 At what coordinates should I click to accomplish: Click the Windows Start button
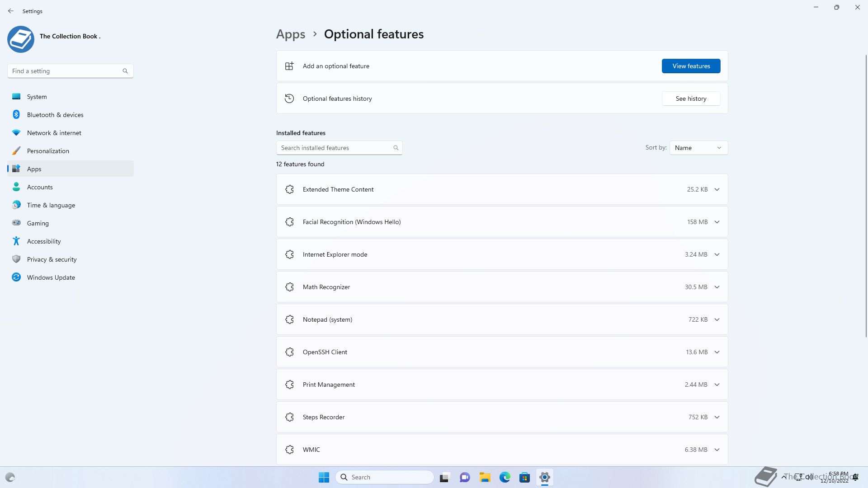(x=324, y=477)
